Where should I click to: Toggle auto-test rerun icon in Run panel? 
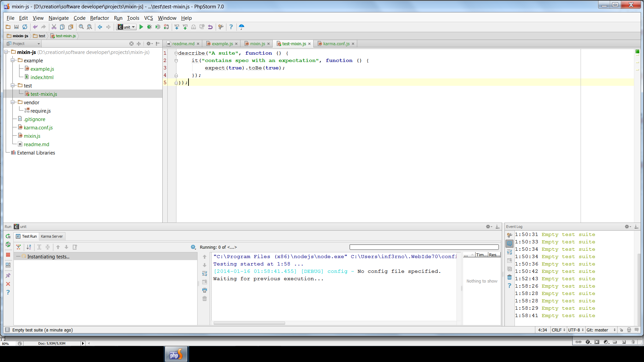click(x=8, y=245)
